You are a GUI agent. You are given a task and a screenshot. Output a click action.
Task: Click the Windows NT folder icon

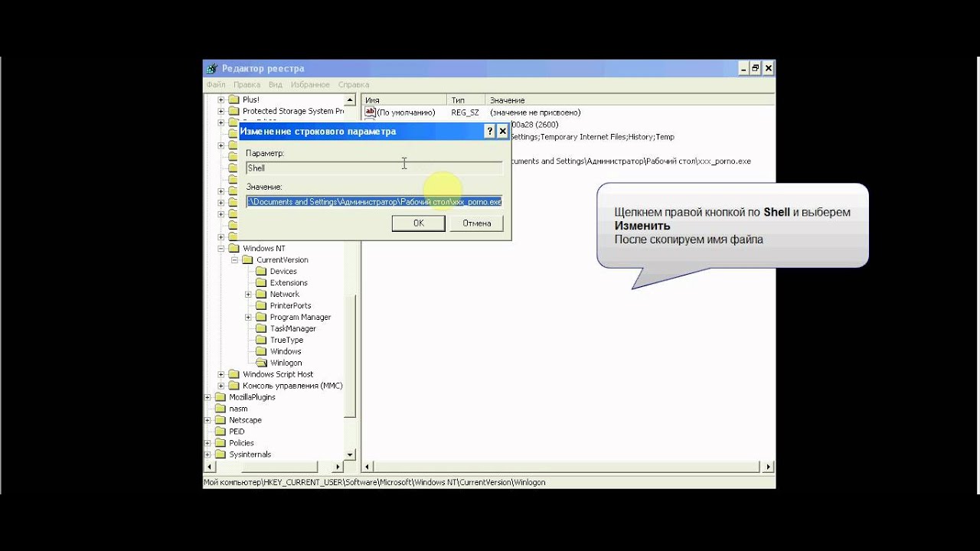point(234,248)
